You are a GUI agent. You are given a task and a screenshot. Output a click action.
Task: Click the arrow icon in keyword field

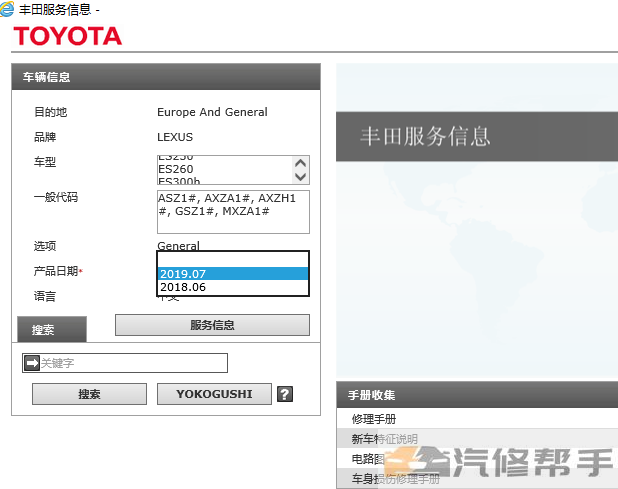point(32,363)
